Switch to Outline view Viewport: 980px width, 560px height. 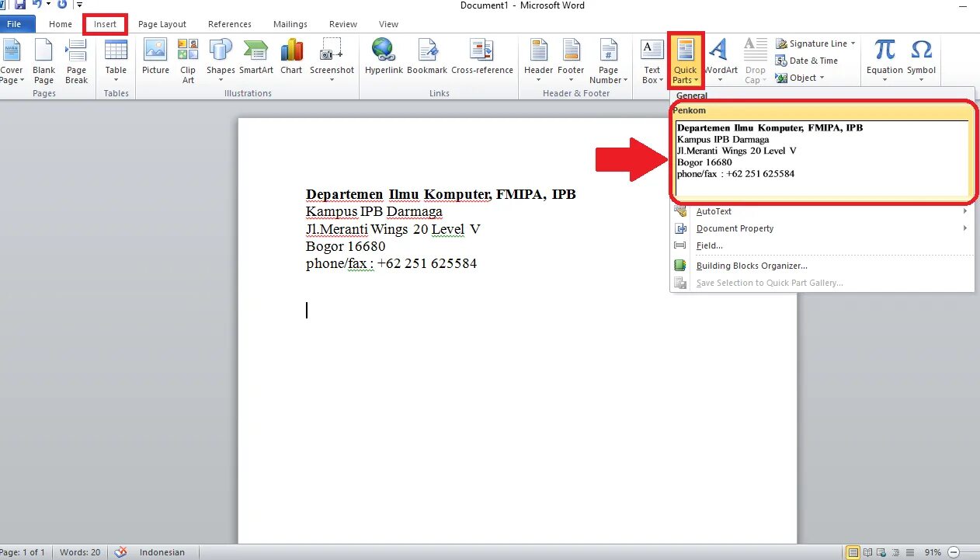click(x=895, y=552)
